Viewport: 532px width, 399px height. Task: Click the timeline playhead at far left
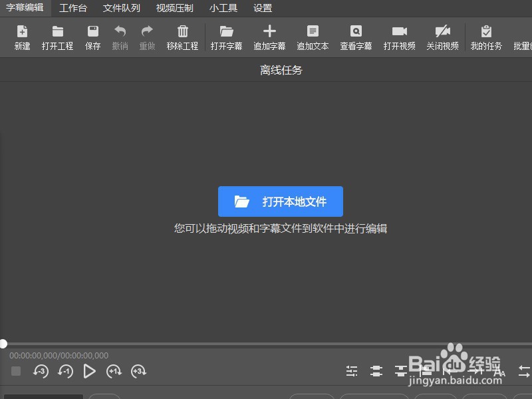4,343
